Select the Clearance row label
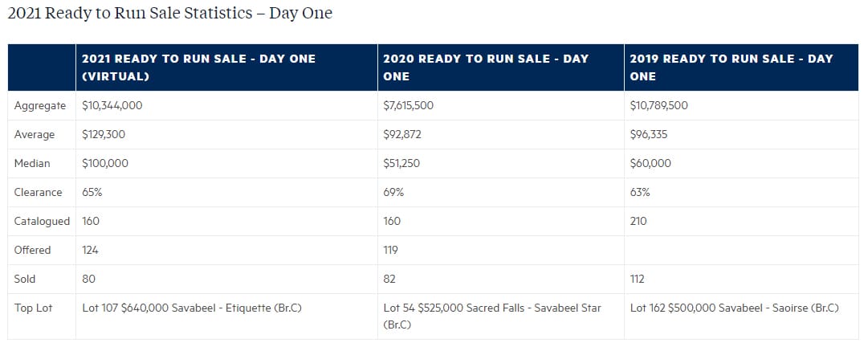Image resolution: width=868 pixels, height=347 pixels. coord(38,192)
